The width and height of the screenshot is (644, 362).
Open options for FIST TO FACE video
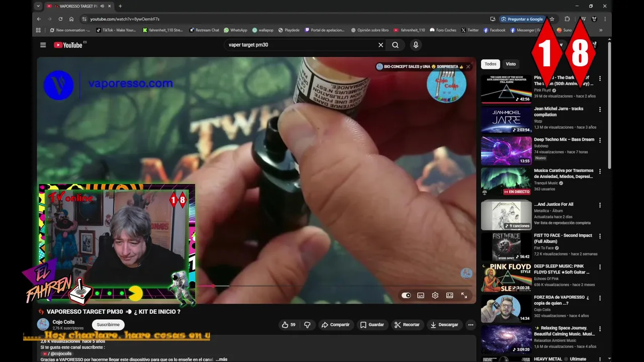pyautogui.click(x=600, y=236)
